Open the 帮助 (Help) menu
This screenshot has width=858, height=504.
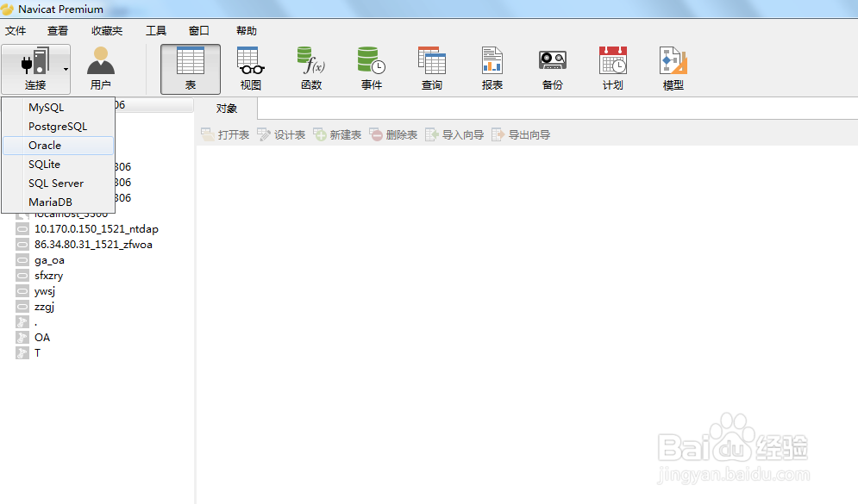coord(247,31)
